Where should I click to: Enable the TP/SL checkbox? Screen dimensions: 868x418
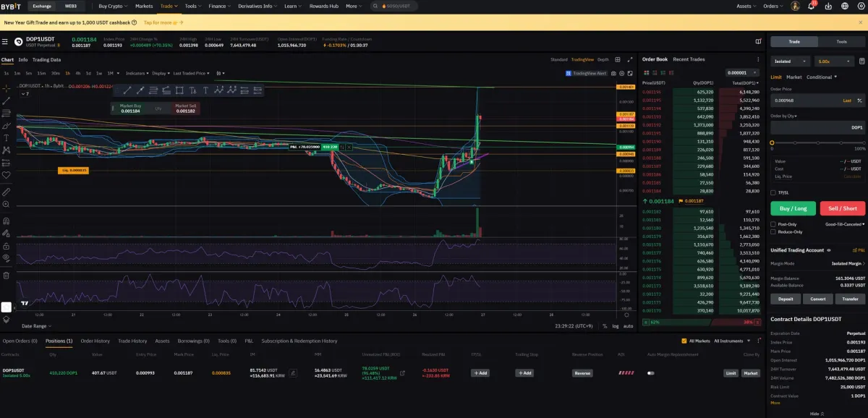tap(773, 192)
